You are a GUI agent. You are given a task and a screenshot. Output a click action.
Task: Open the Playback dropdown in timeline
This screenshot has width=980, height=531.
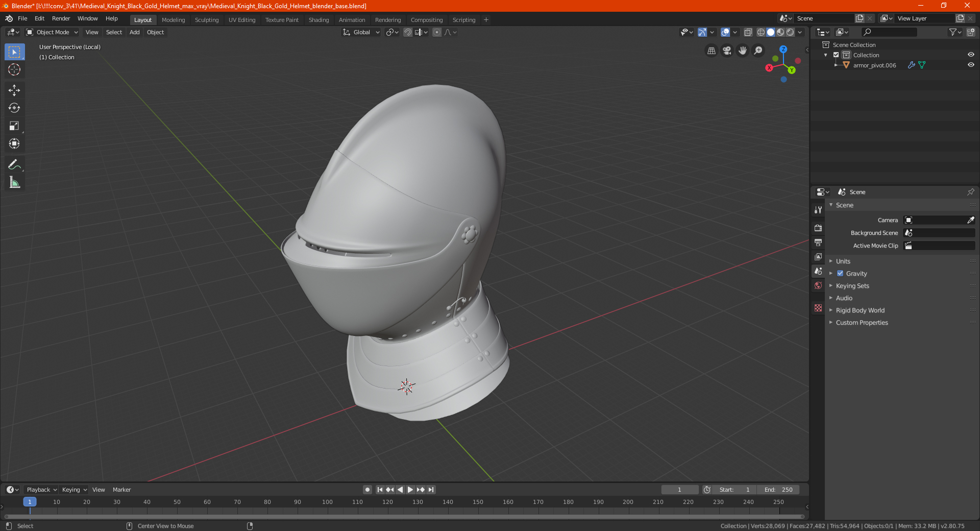pyautogui.click(x=41, y=490)
